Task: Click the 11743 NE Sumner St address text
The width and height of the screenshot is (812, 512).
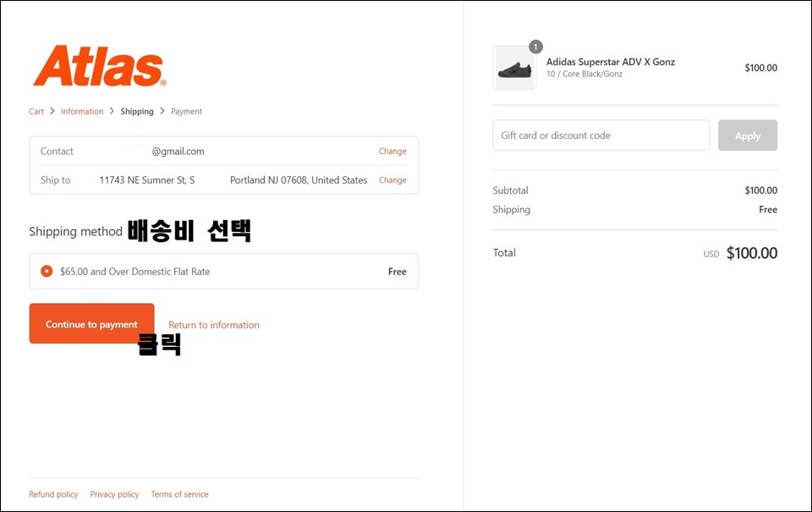Action: tap(147, 180)
